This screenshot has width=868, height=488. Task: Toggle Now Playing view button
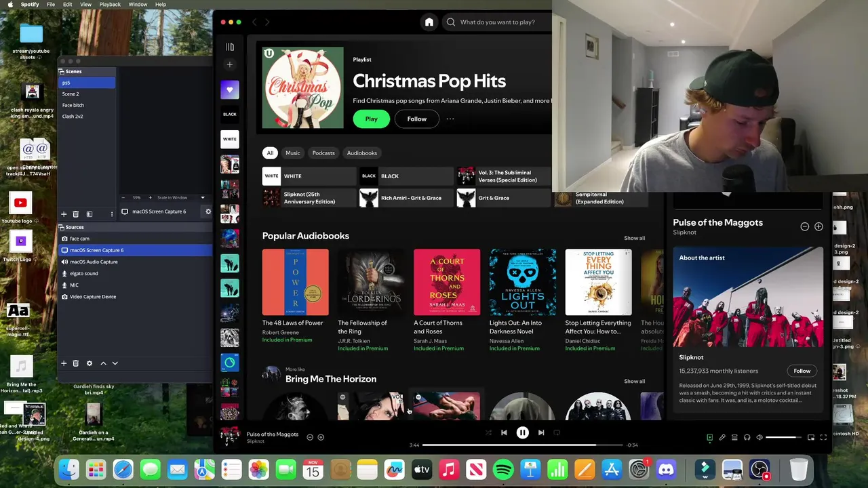point(709,437)
